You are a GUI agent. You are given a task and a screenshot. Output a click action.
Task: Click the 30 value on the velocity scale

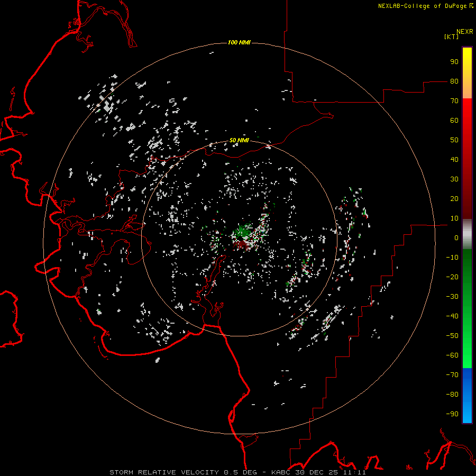click(454, 179)
